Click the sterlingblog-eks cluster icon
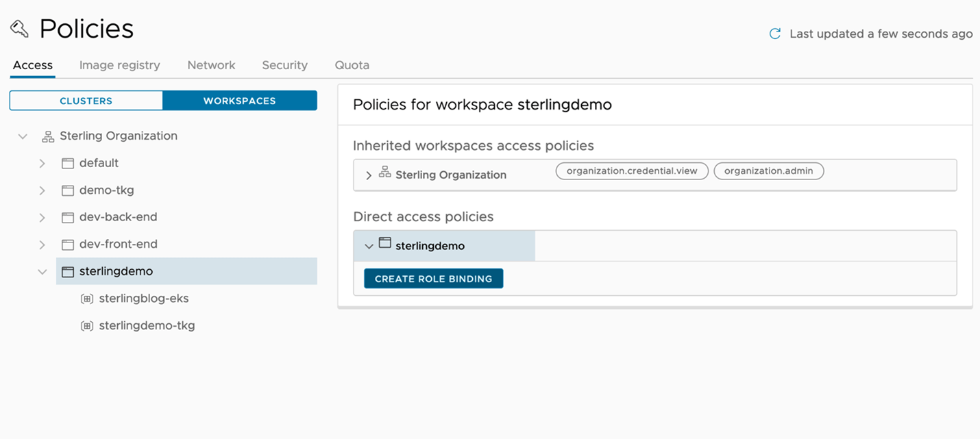The image size is (980, 439). (87, 299)
